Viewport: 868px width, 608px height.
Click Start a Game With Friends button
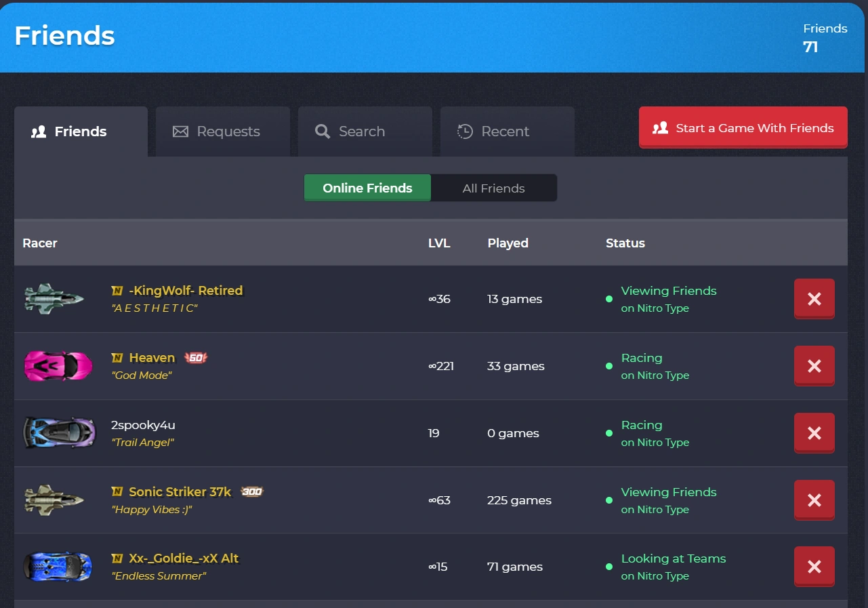(x=743, y=128)
